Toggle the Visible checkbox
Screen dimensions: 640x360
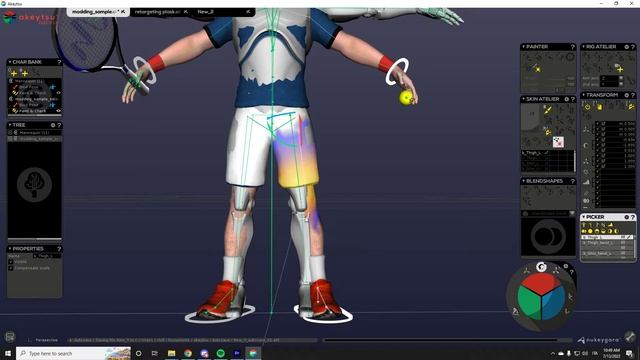click(x=11, y=262)
